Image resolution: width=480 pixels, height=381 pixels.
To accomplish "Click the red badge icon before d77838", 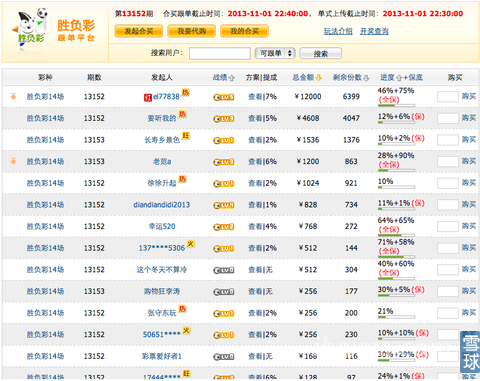I will coord(148,97).
